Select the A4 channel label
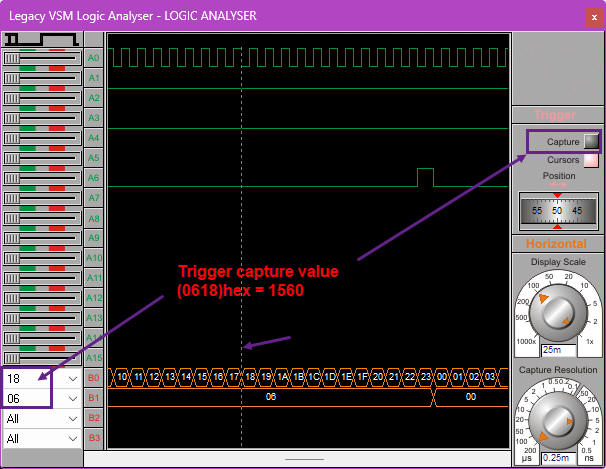606x469 pixels. point(94,138)
